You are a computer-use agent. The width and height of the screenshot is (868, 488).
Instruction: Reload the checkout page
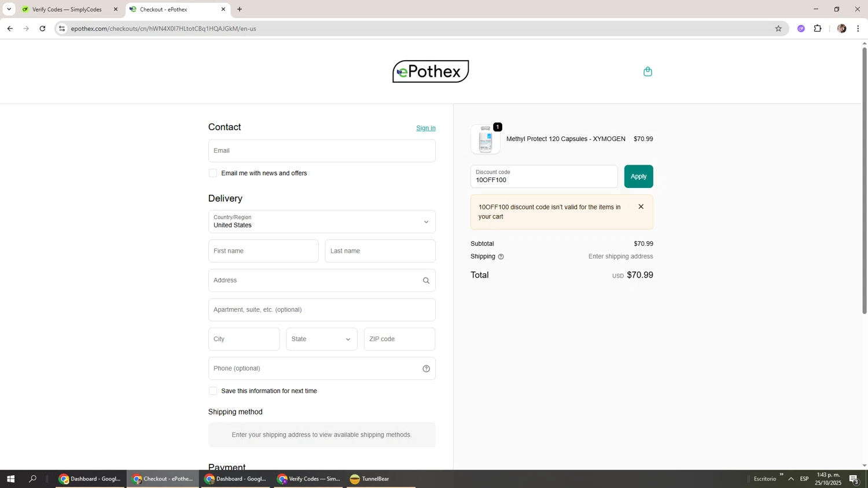point(42,28)
